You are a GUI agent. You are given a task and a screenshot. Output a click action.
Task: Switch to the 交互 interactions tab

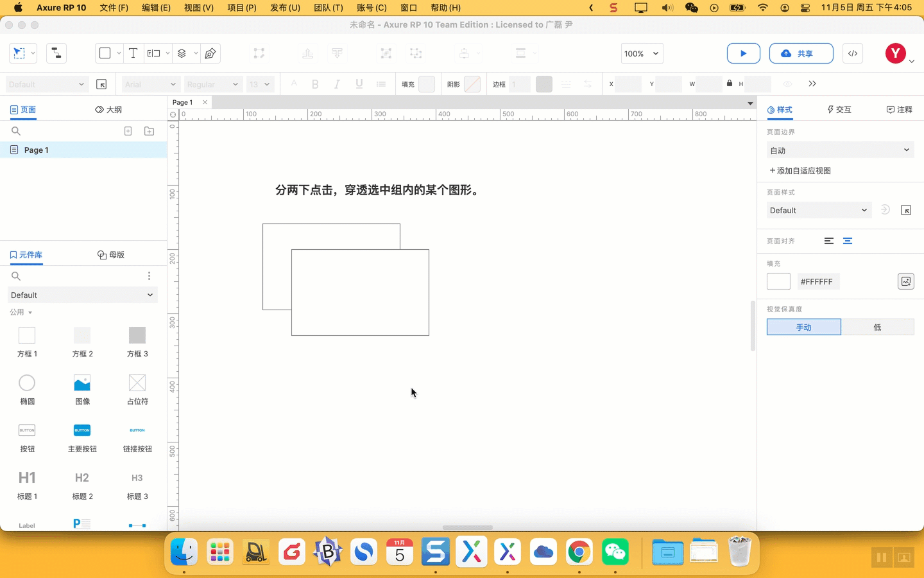(x=839, y=110)
